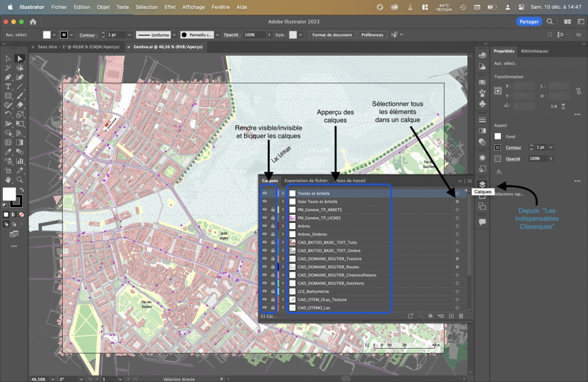This screenshot has width=588, height=382.
Task: Click the Partager button
Action: tap(528, 21)
